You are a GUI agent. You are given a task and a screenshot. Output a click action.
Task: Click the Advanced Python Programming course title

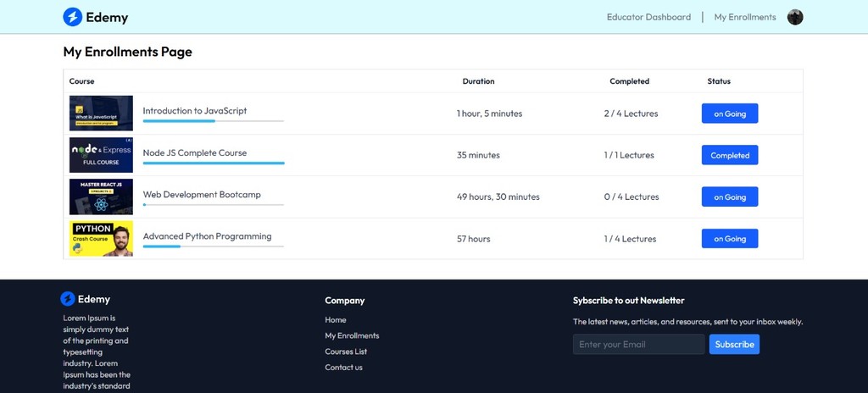[207, 236]
